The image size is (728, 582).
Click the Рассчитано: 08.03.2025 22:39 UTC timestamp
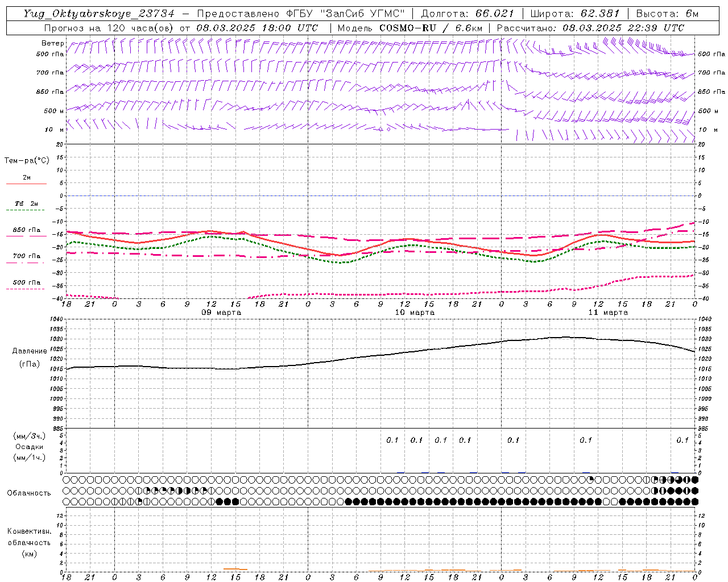point(590,28)
